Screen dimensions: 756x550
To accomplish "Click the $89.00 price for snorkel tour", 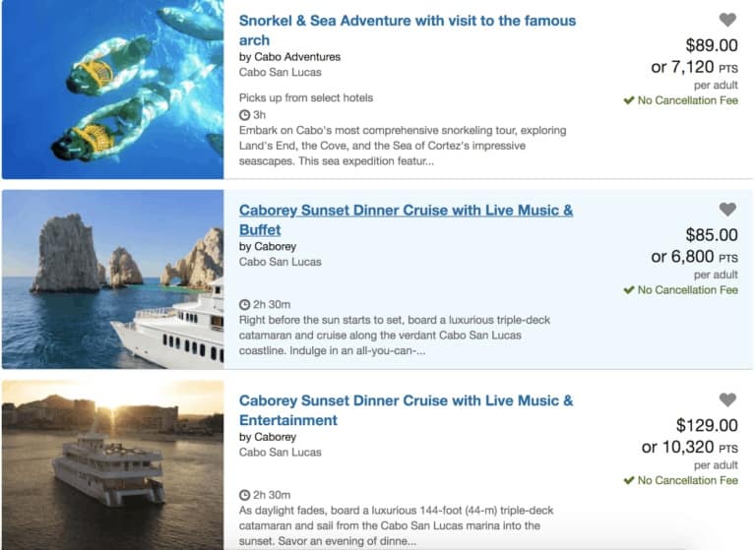I will (712, 45).
